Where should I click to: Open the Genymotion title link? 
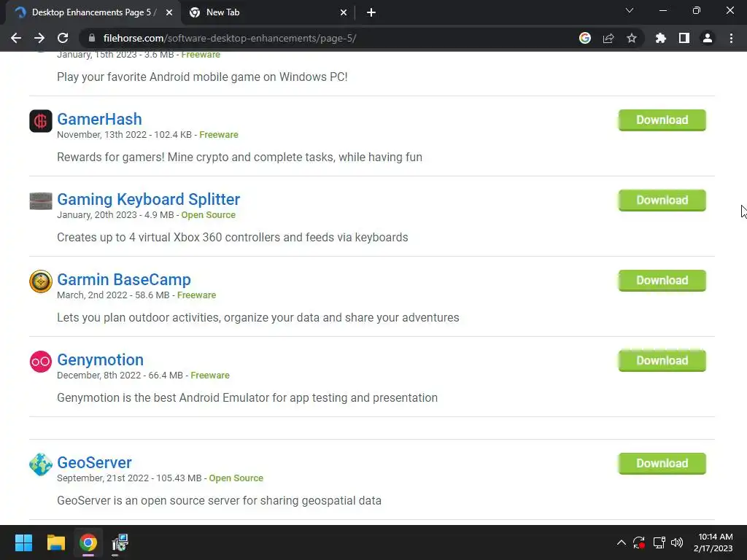point(100,359)
